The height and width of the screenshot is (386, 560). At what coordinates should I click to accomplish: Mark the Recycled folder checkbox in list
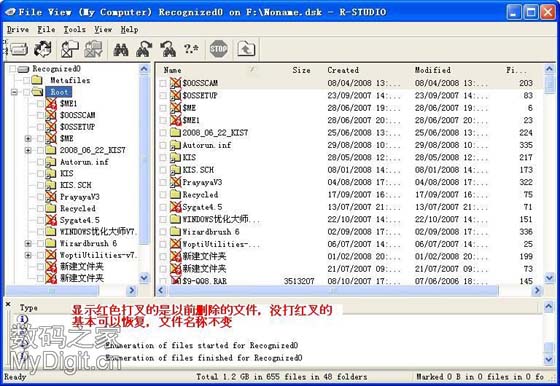pos(163,195)
